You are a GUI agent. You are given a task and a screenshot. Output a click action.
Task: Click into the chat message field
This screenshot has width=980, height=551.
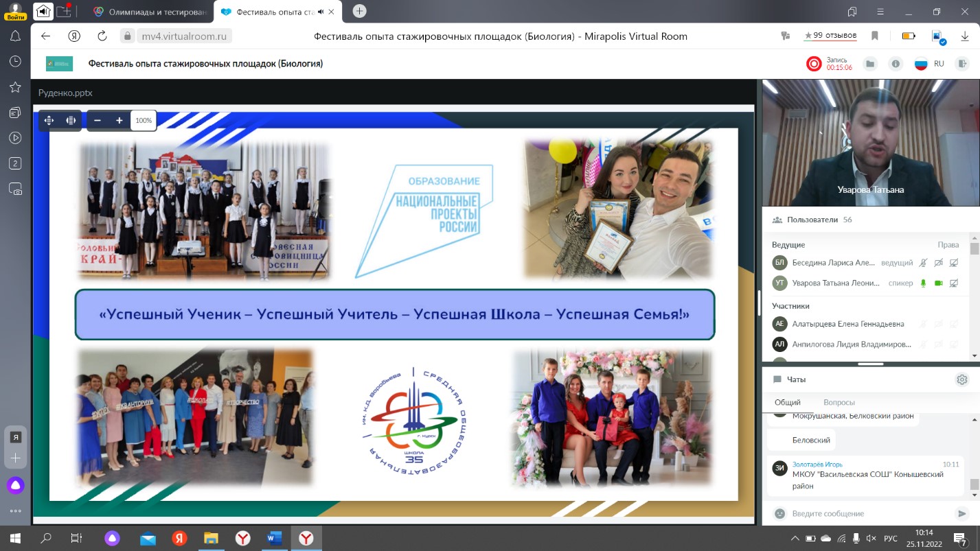[x=870, y=513]
